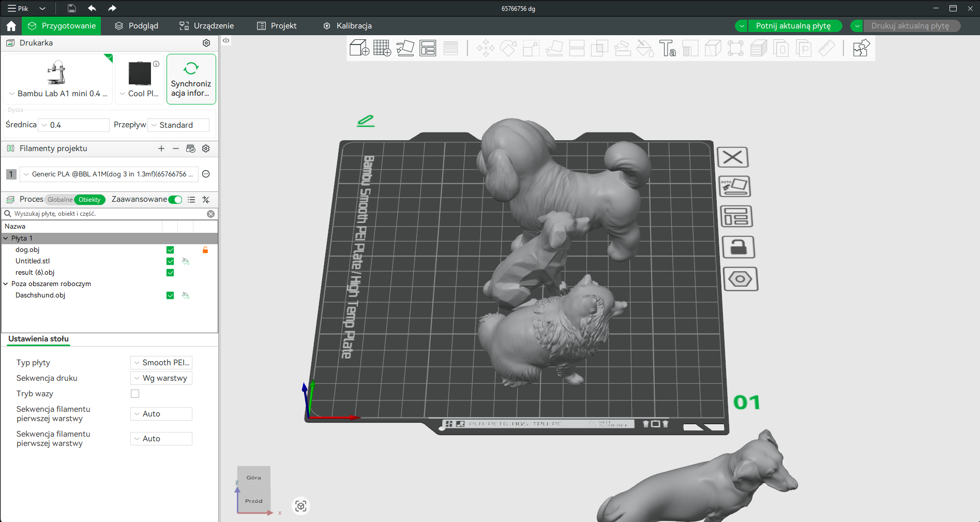Arrange all objects using top toolbar icon
This screenshot has width=980, height=522.
pos(428,48)
